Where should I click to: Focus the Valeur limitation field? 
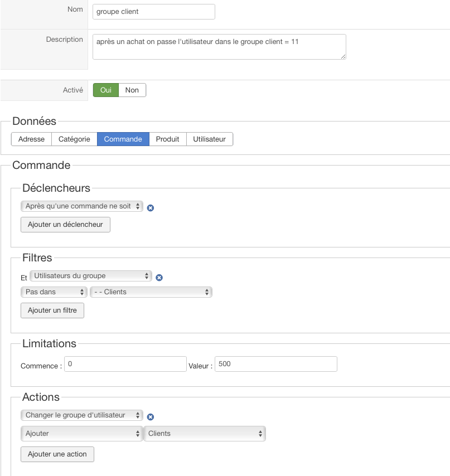[x=276, y=364]
